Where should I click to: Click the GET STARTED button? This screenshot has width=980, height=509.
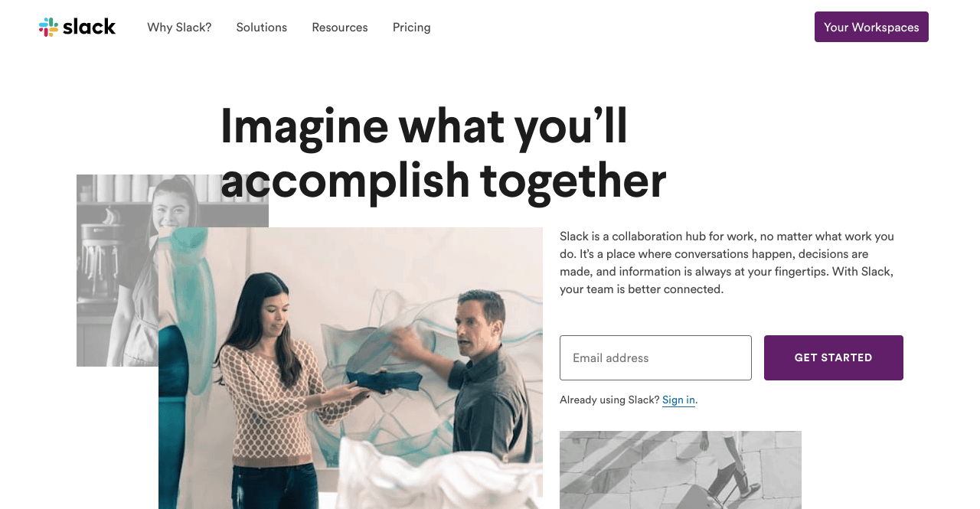point(834,357)
